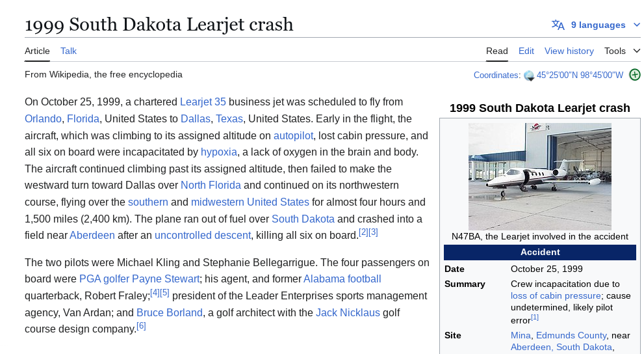Click the language translation icon
Viewport: 644px width, 354px height.
click(x=558, y=25)
